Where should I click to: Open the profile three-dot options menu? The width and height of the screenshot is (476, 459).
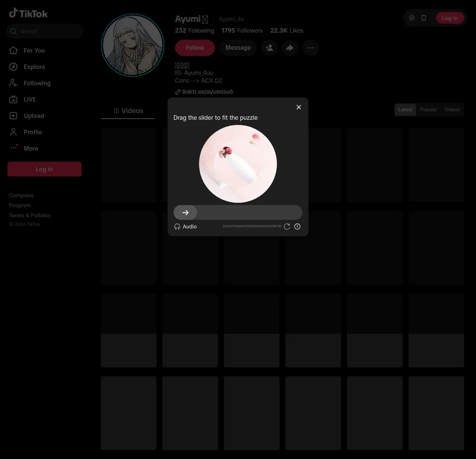coord(311,48)
